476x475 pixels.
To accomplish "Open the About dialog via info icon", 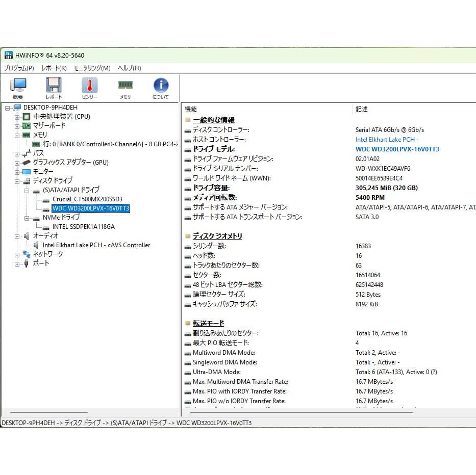I will click(x=161, y=86).
